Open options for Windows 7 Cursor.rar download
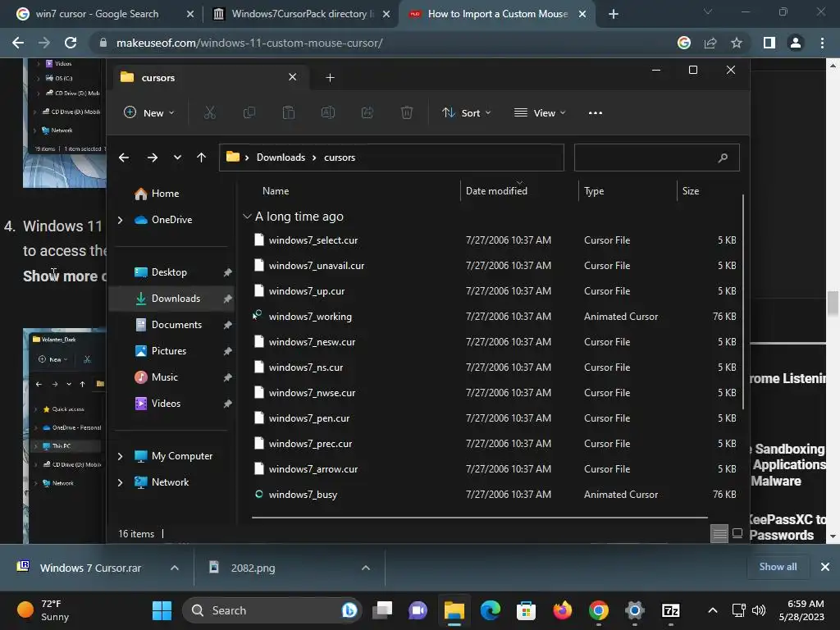The width and height of the screenshot is (840, 630). point(175,568)
